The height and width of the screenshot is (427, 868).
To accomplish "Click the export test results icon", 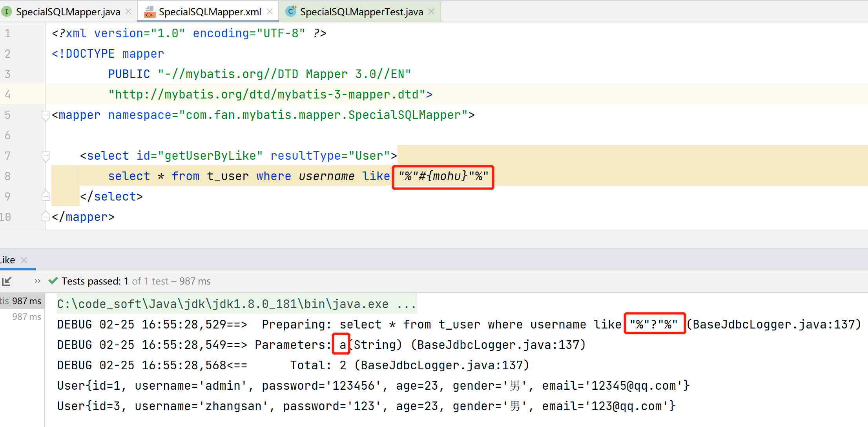I will (7, 281).
